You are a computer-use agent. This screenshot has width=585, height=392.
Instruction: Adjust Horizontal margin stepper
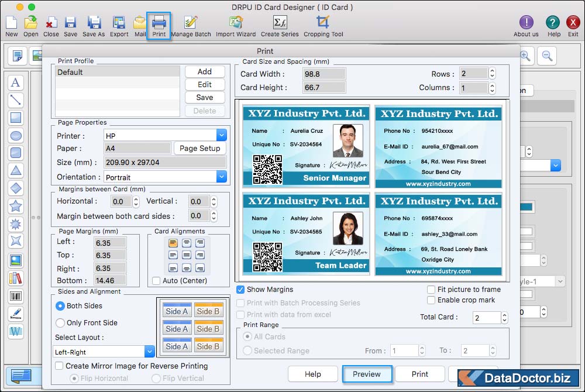point(136,202)
